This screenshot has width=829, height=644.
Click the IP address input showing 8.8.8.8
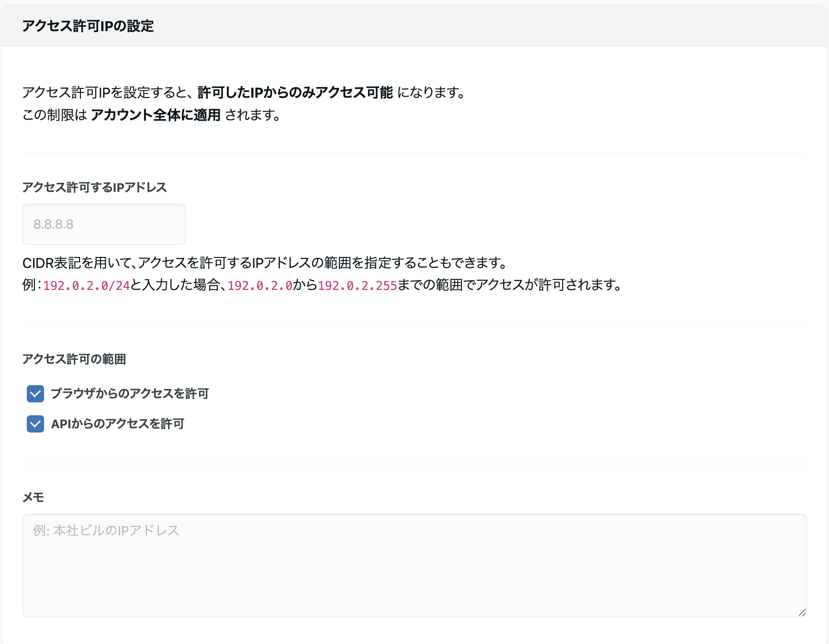tap(103, 224)
